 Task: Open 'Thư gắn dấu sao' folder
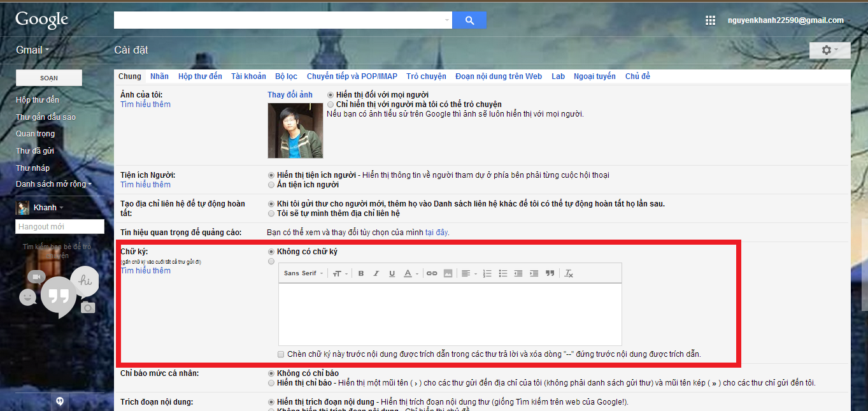tap(46, 117)
